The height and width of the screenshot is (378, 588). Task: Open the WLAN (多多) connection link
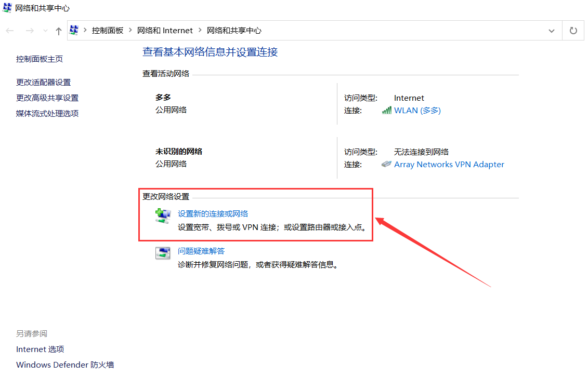(417, 111)
